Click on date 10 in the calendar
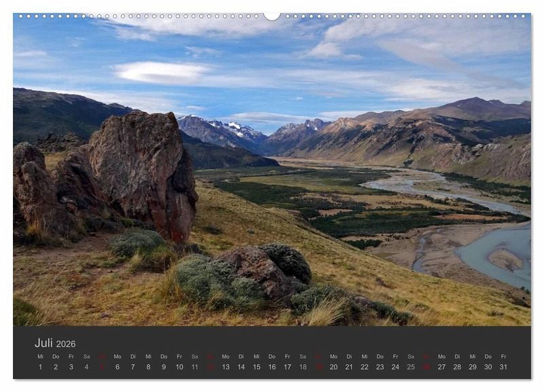The width and height of the screenshot is (544, 392). click(180, 367)
